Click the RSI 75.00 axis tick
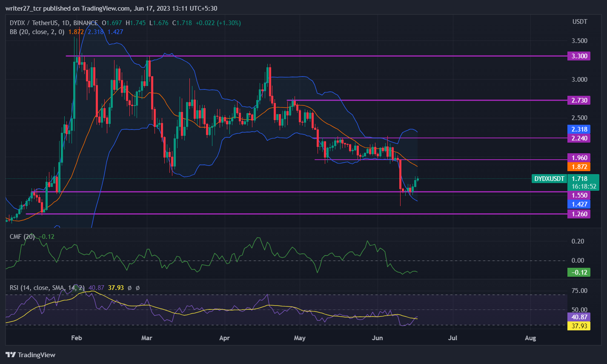 click(579, 291)
